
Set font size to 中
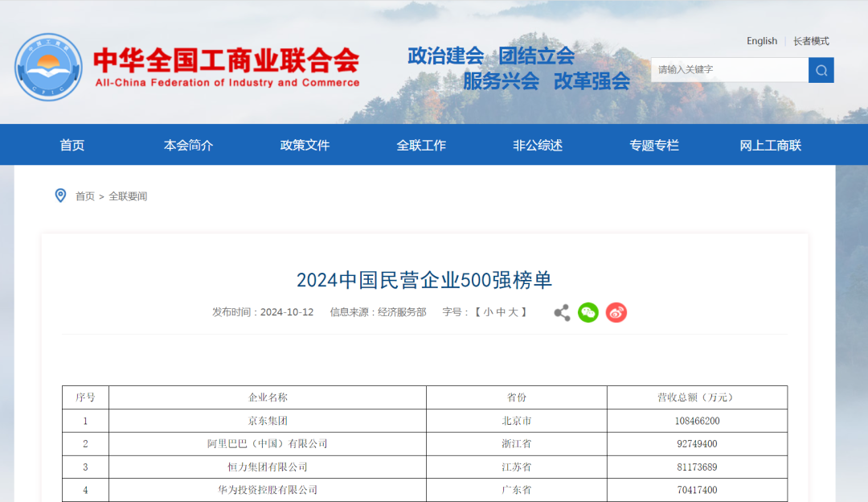pos(501,312)
